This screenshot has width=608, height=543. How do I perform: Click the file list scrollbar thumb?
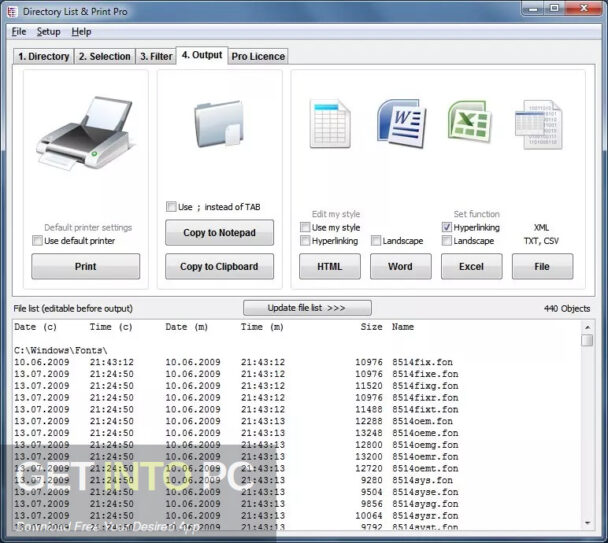pyautogui.click(x=587, y=341)
